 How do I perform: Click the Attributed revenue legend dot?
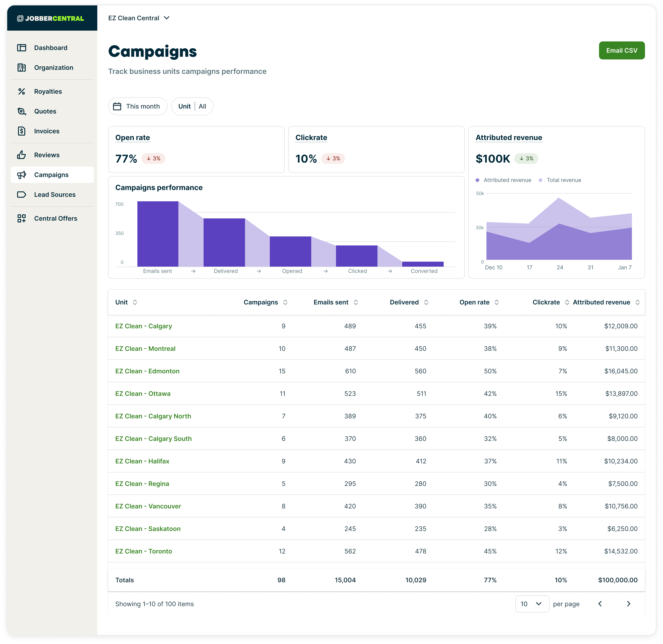(x=477, y=180)
